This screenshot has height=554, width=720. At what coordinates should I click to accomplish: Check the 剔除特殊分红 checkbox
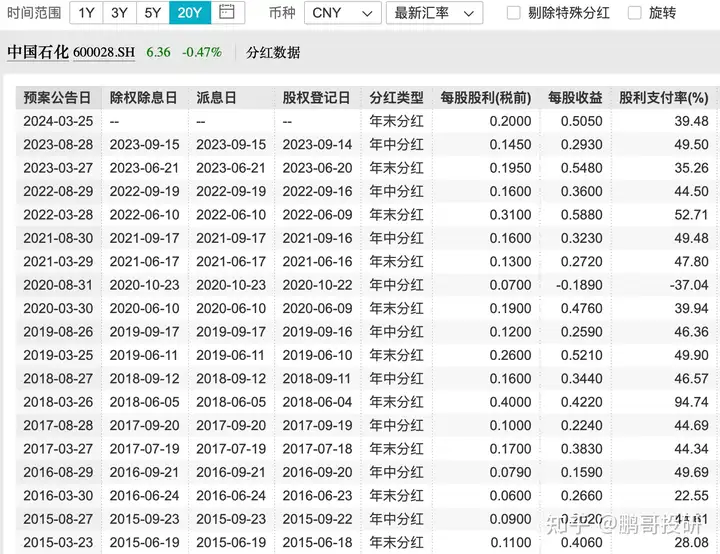tap(513, 13)
